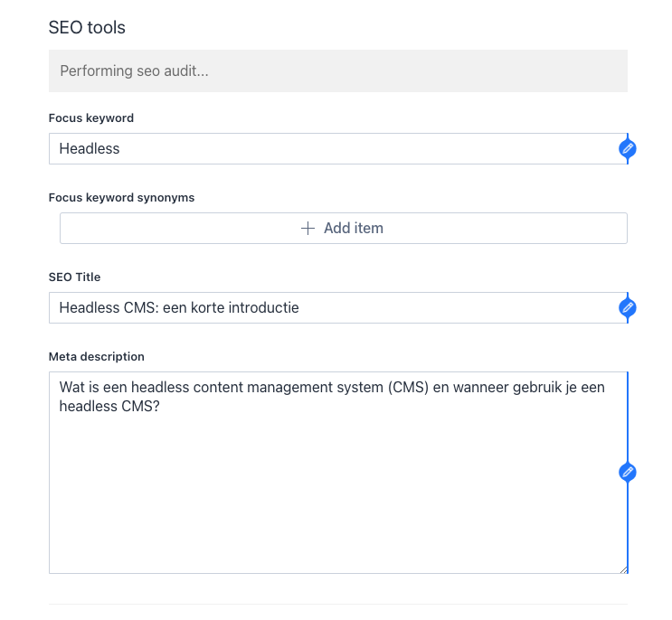Click inside the Meta description textarea
This screenshot has width=672, height=620.
[x=337, y=473]
